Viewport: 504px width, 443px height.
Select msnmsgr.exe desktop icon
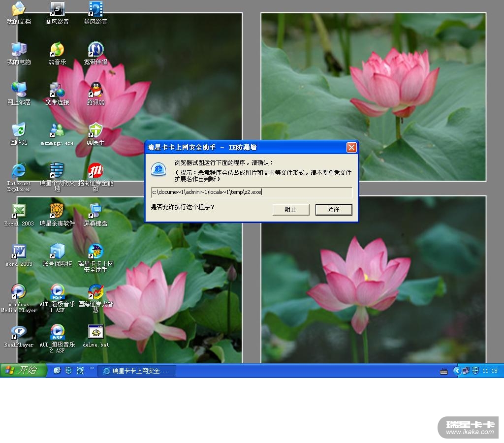(57, 134)
